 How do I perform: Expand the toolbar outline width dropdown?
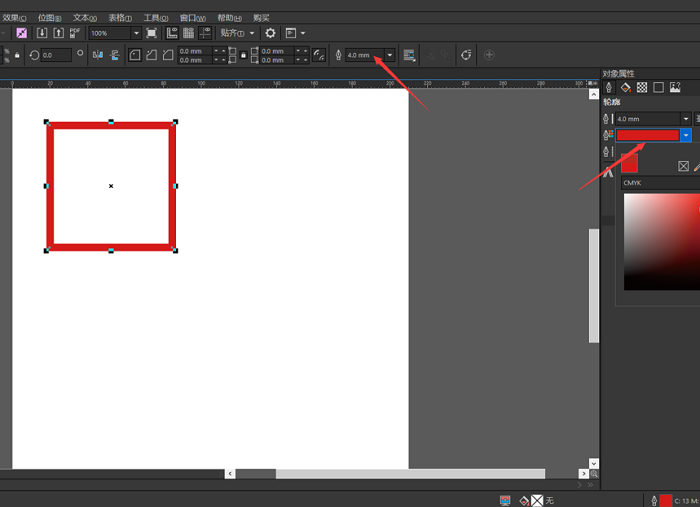point(390,55)
